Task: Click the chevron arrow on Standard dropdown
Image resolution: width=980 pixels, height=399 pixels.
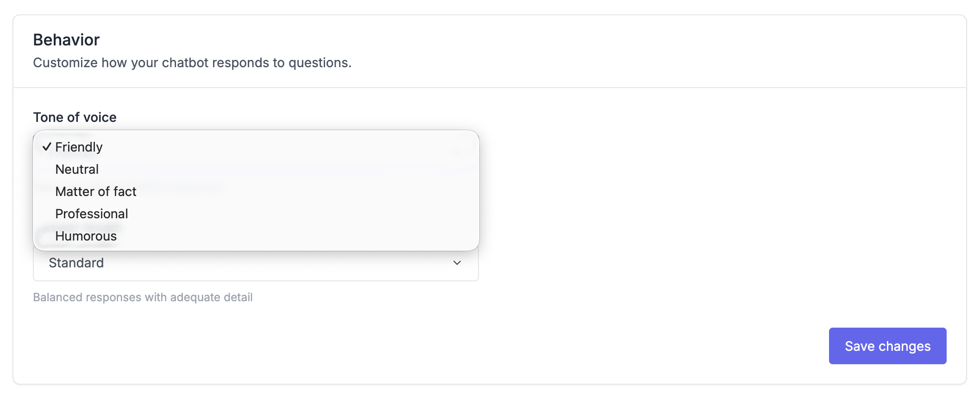Action: point(457,263)
